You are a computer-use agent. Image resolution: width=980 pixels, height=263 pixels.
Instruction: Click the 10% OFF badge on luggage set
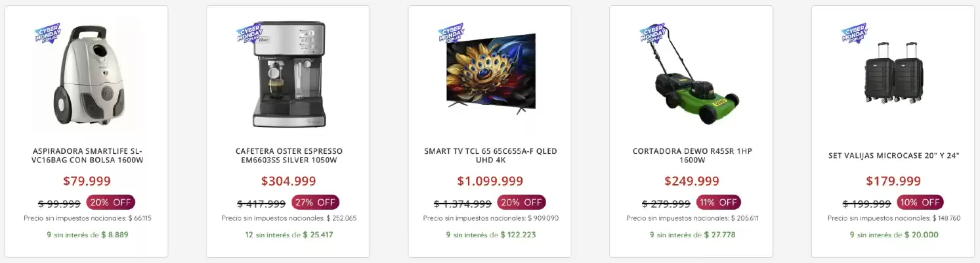[x=920, y=203]
